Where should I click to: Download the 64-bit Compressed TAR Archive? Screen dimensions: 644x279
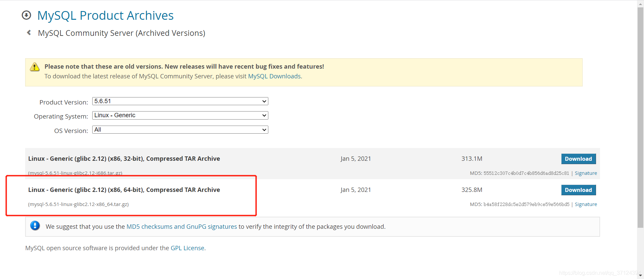[x=578, y=190]
